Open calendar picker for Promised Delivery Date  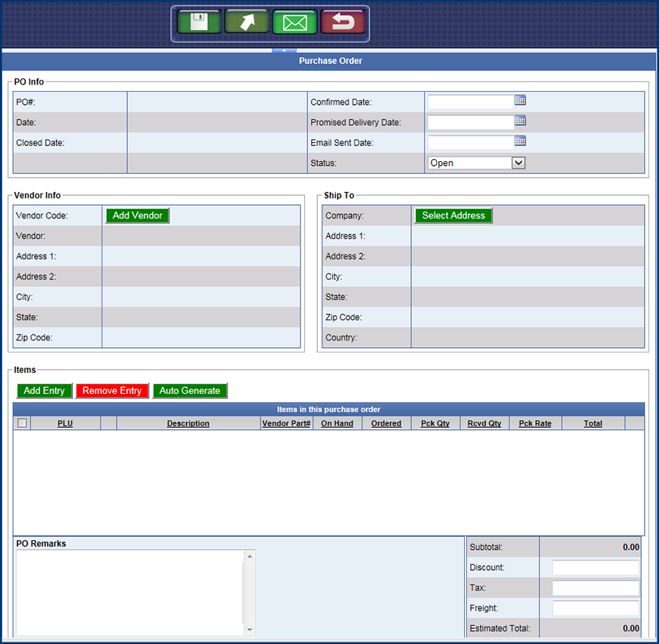point(520,121)
